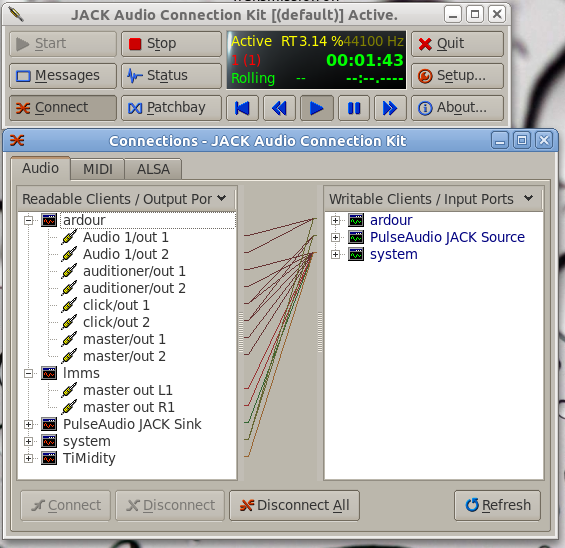Select auditioner/out 2 port
The image size is (565, 548).
click(134, 288)
